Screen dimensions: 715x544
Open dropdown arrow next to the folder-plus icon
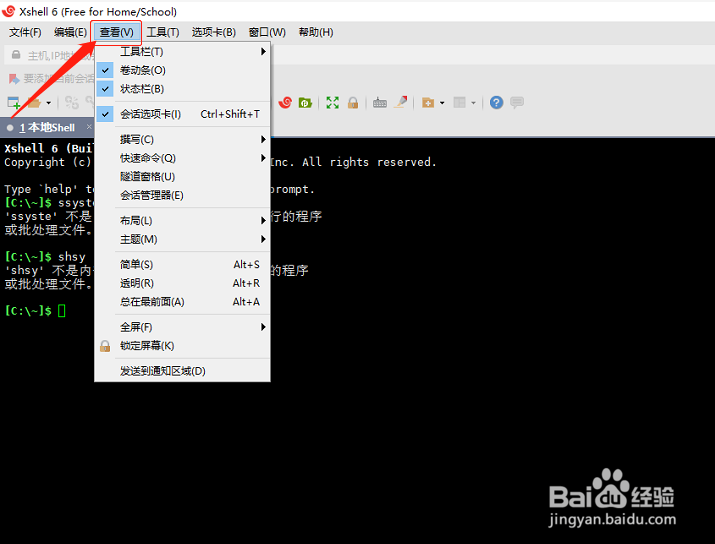(x=442, y=103)
